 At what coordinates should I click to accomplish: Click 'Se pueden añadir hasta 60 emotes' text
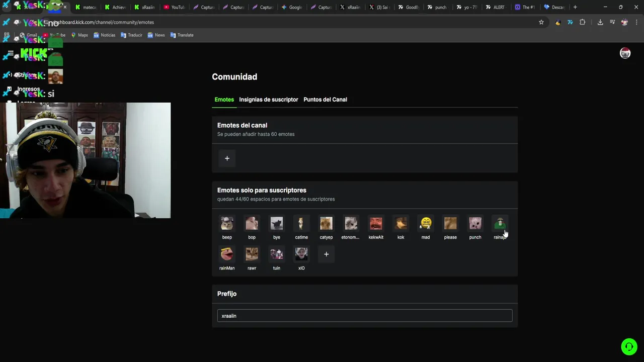(256, 134)
